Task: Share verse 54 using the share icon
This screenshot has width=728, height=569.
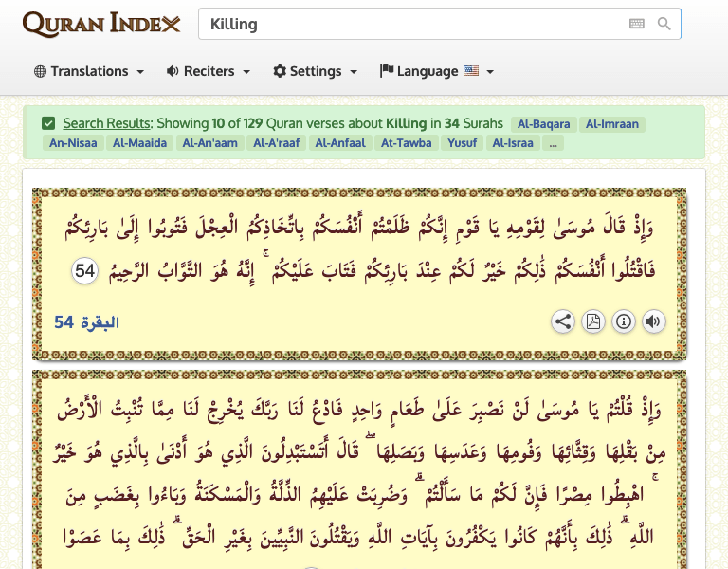Action: click(x=563, y=321)
